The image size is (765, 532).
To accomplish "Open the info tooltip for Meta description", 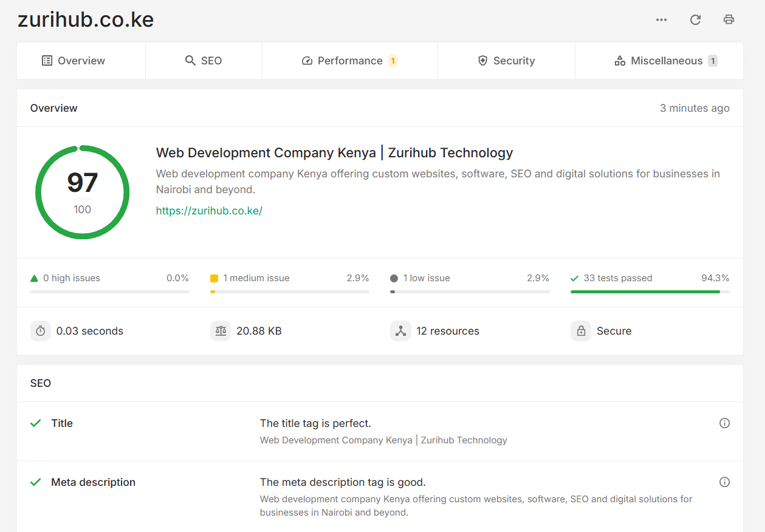I will tap(724, 482).
